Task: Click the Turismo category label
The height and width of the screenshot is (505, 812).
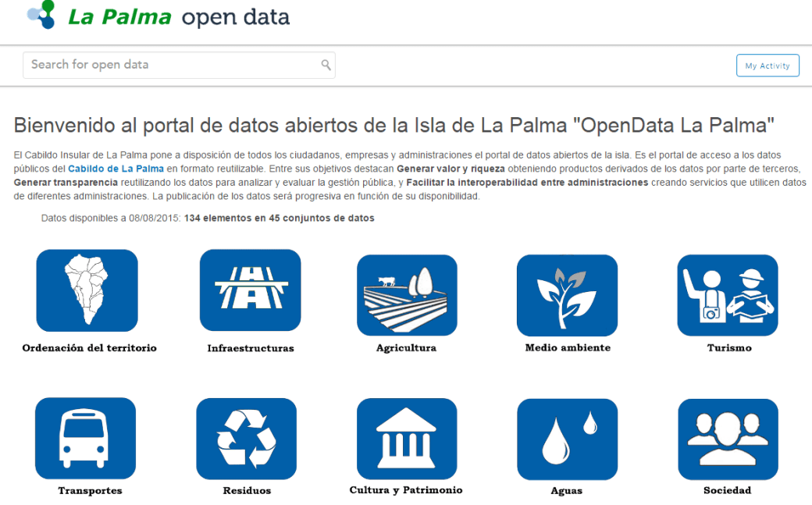Action: coord(727,348)
